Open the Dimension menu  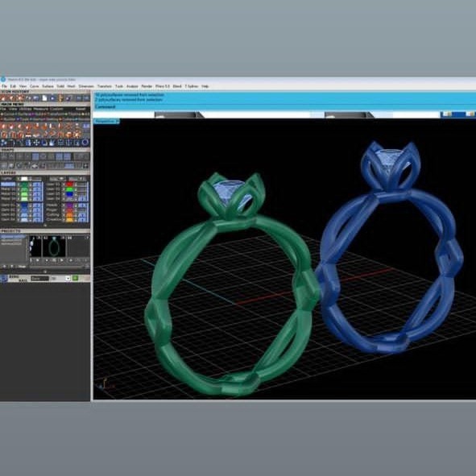pos(86,86)
